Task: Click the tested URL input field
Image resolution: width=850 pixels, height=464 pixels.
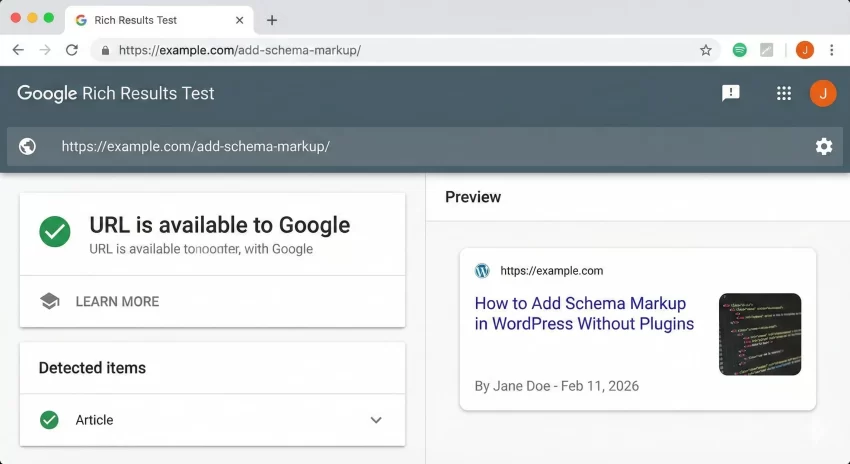Action: 425,146
